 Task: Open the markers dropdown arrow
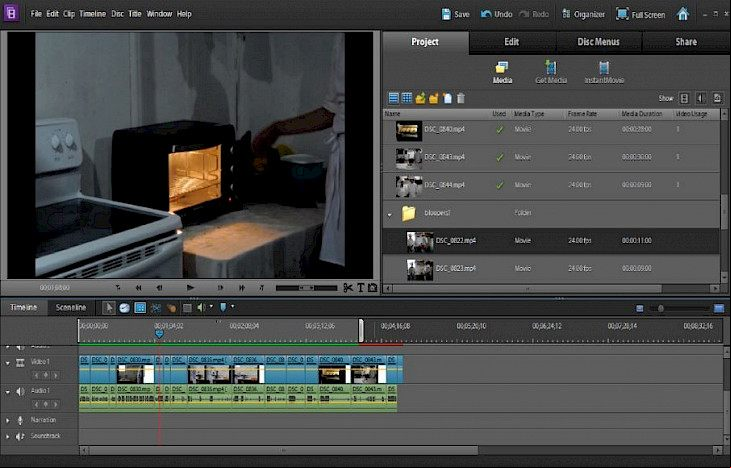pyautogui.click(x=233, y=306)
